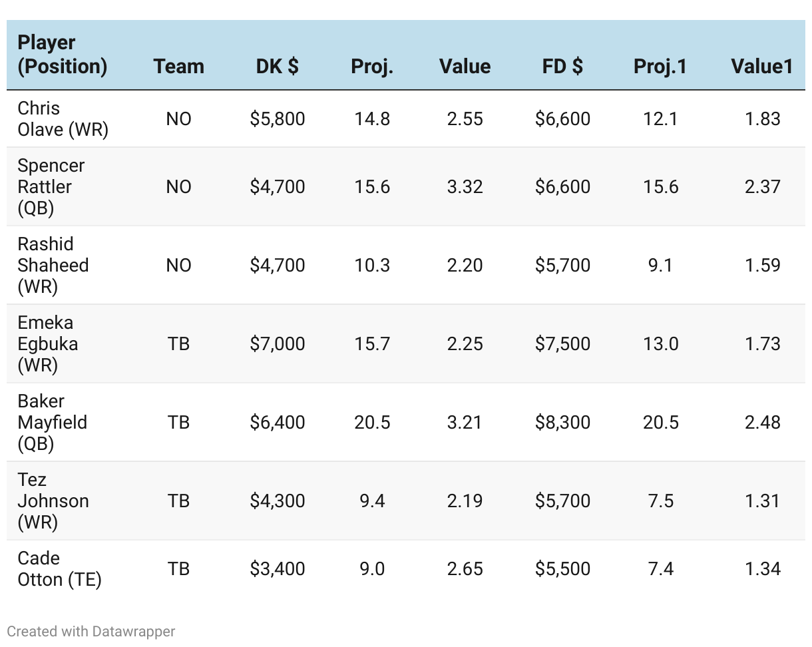Click the Value1 column header

click(762, 66)
